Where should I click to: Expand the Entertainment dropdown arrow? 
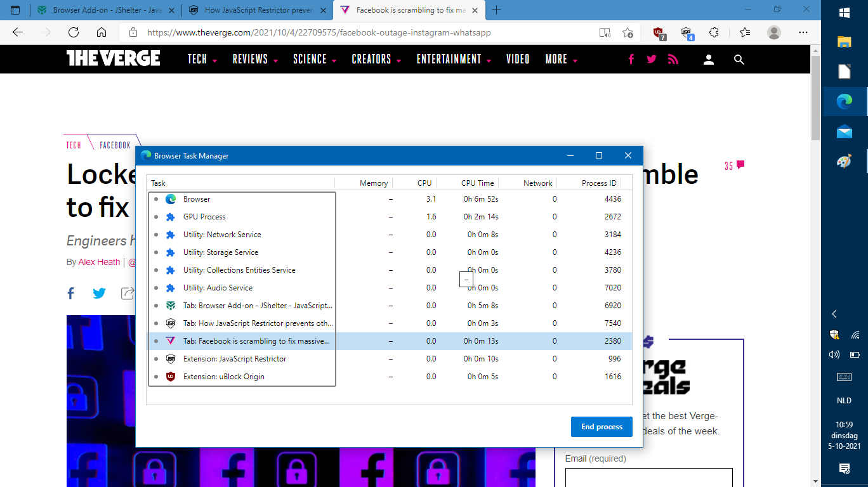point(489,61)
